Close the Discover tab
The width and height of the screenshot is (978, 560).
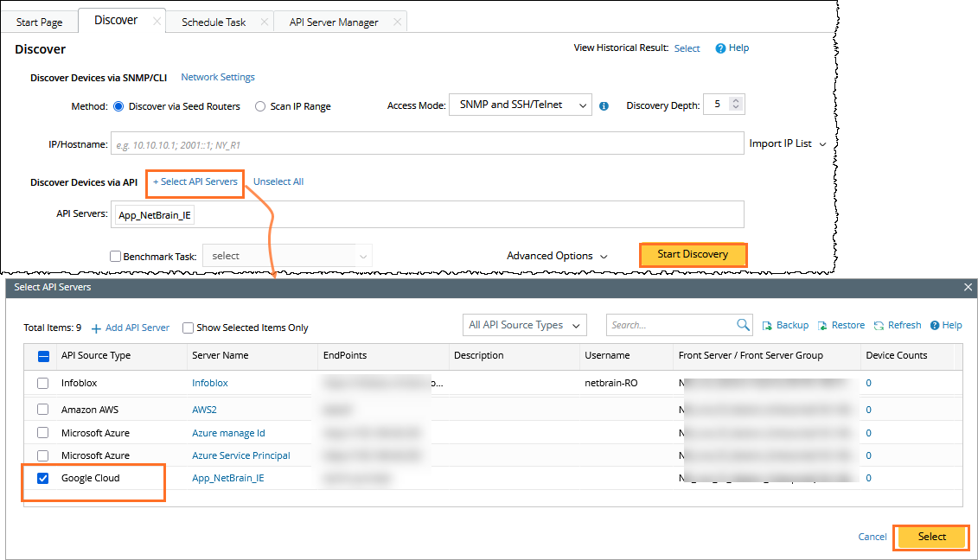pos(157,22)
